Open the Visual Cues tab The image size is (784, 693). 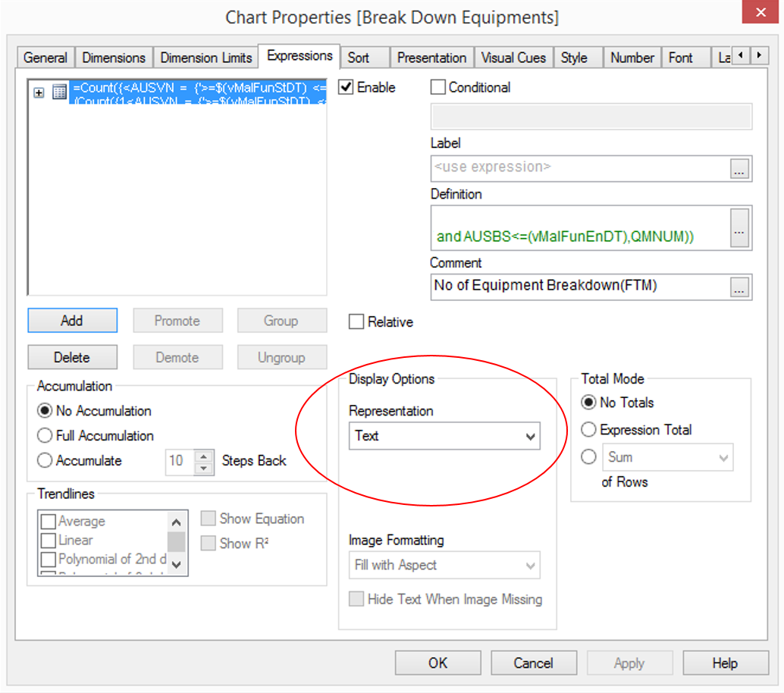(513, 58)
